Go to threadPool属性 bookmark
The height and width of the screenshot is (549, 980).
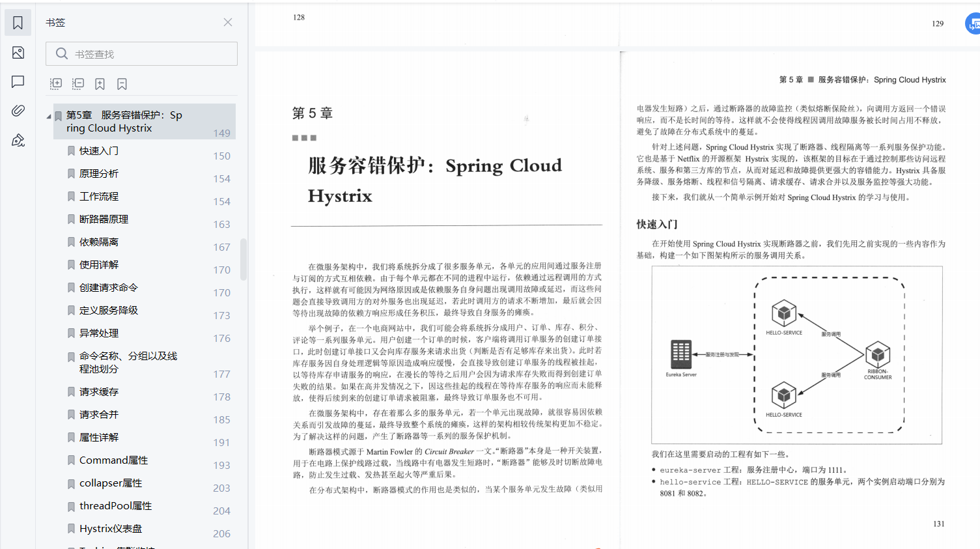116,506
